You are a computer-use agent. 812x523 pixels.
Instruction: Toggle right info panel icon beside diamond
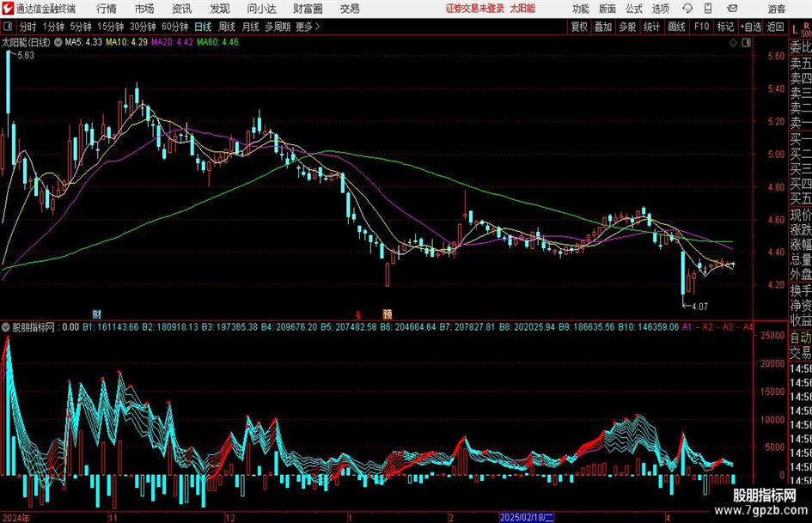coord(746,42)
